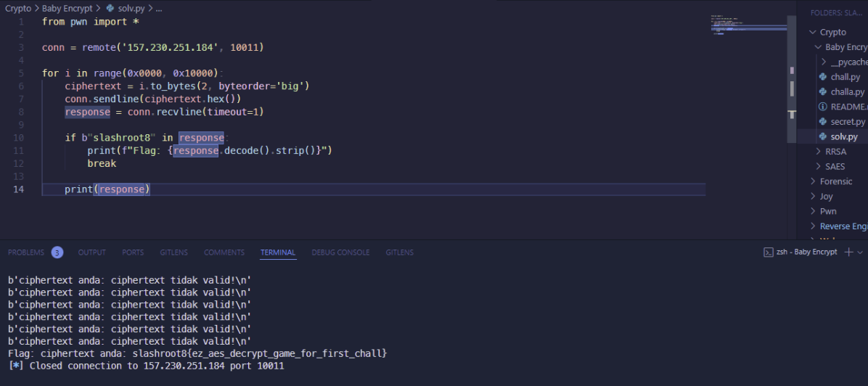Switch to the Comments panel tab
The height and width of the screenshot is (386, 868).
(x=224, y=252)
